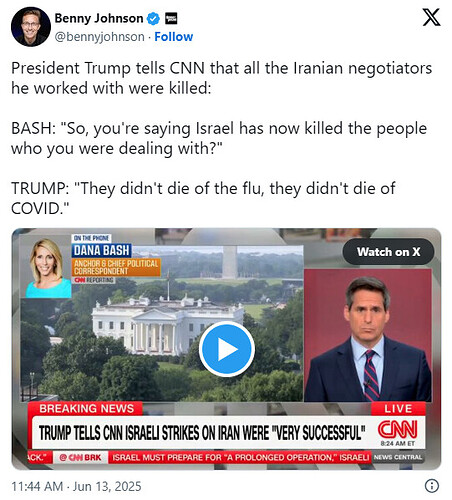Select the Watch on X button

[388, 252]
